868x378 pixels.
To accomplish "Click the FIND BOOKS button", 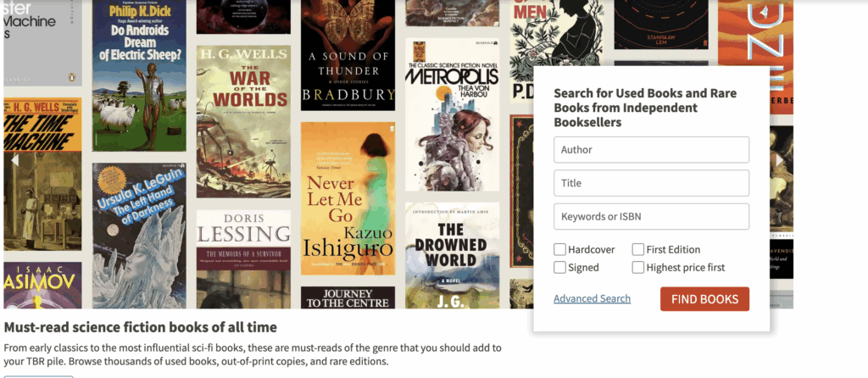I will (x=704, y=299).
